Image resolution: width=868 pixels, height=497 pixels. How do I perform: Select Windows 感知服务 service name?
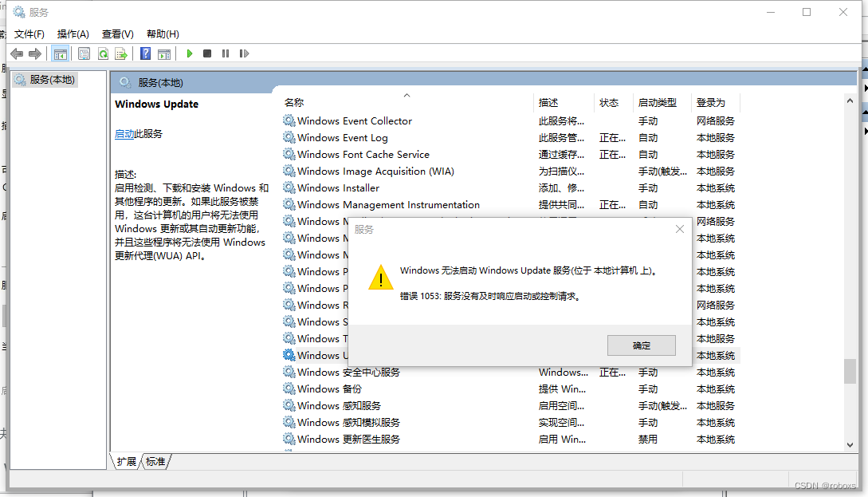[339, 405]
